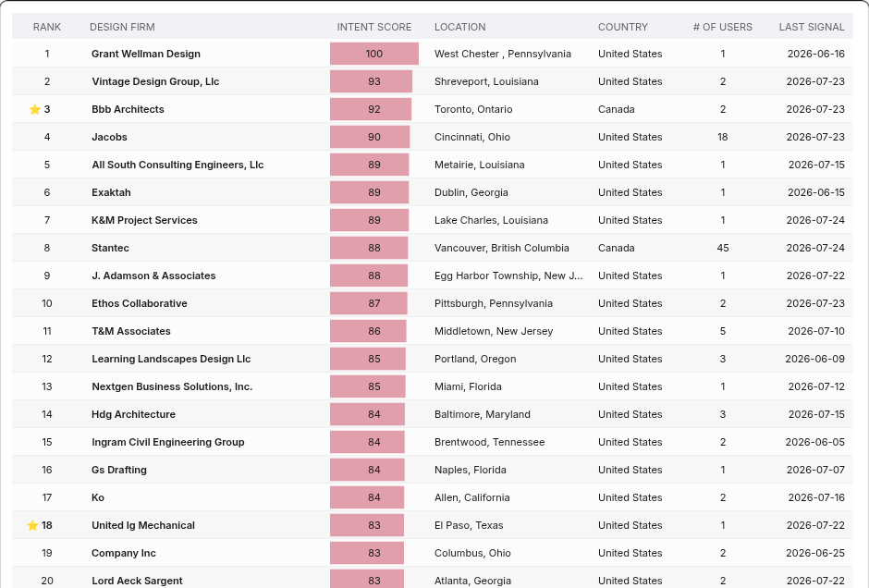The image size is (869, 588).
Task: Click the intent score bar showing 87
Action: click(369, 303)
